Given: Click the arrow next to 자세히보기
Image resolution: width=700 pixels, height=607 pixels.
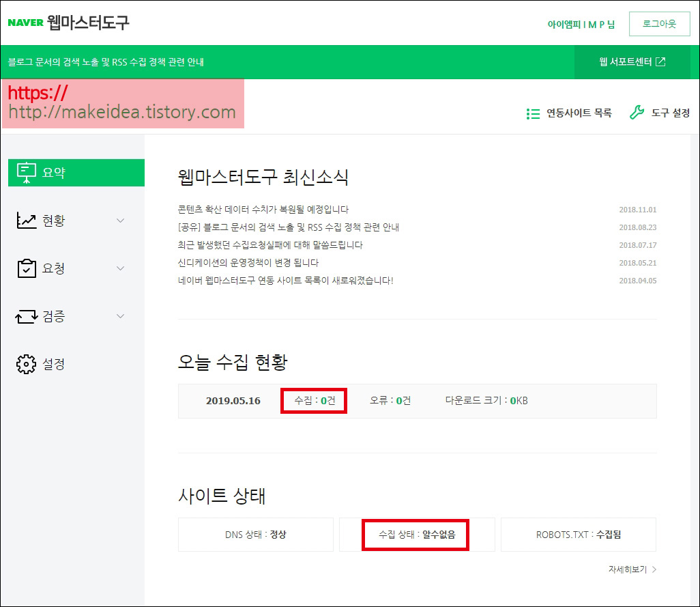Looking at the screenshot, I should pyautogui.click(x=654, y=569).
